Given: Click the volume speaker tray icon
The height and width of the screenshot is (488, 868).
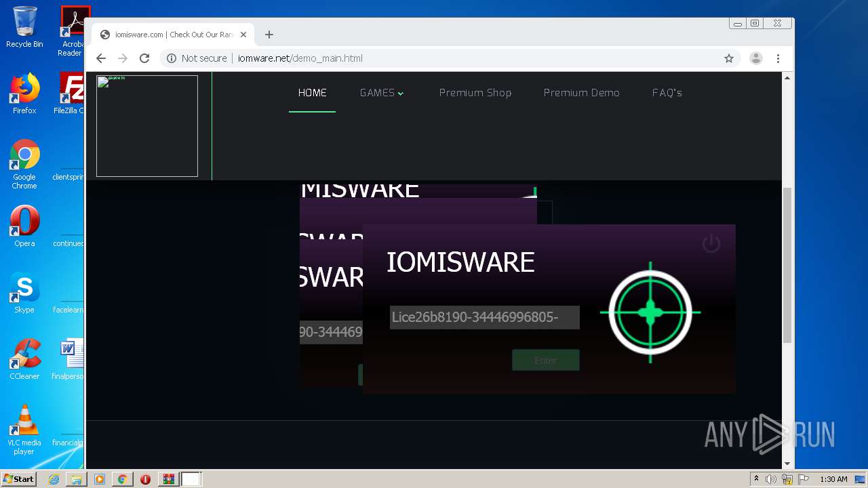Looking at the screenshot, I should point(771,479).
